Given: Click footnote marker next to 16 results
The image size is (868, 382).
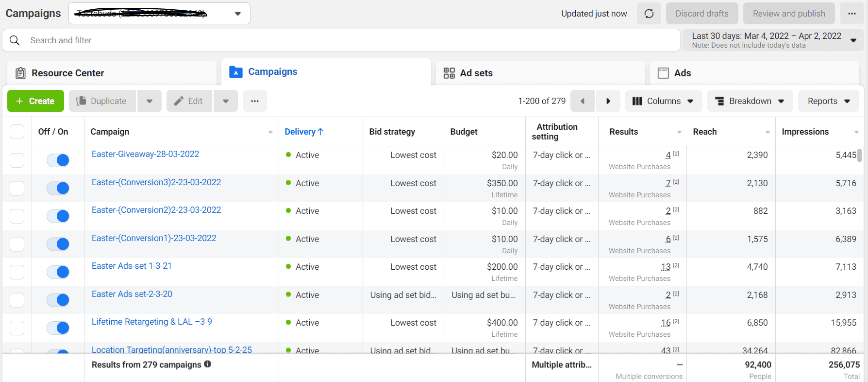Looking at the screenshot, I should (676, 322).
